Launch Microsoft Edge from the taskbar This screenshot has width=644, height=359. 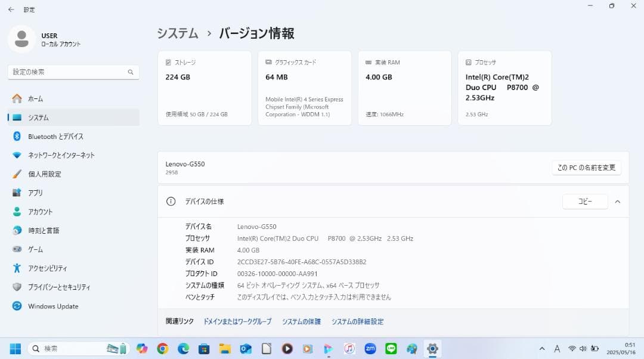pyautogui.click(x=184, y=348)
